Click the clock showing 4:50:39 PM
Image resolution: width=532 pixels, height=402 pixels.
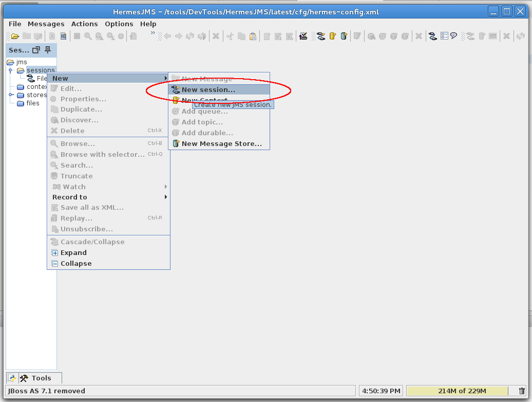tap(381, 391)
